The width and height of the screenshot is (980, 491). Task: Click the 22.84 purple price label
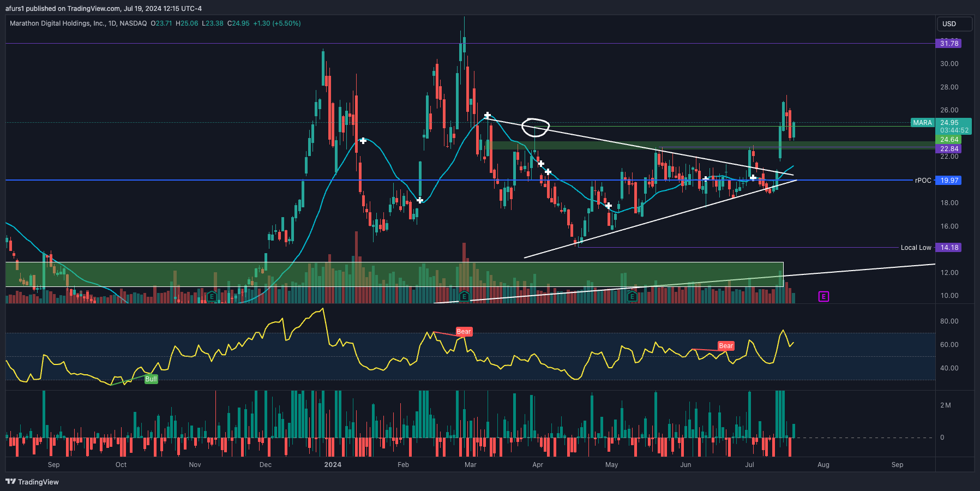tap(949, 149)
